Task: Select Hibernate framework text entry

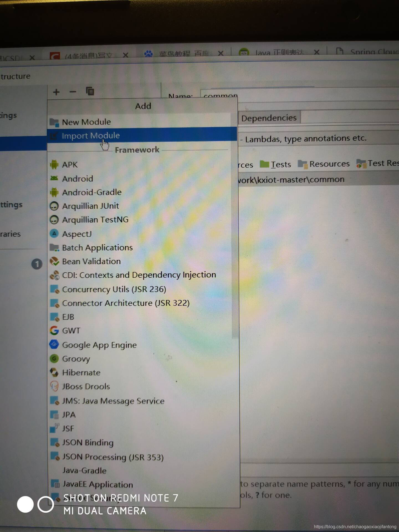Action: 81,372
